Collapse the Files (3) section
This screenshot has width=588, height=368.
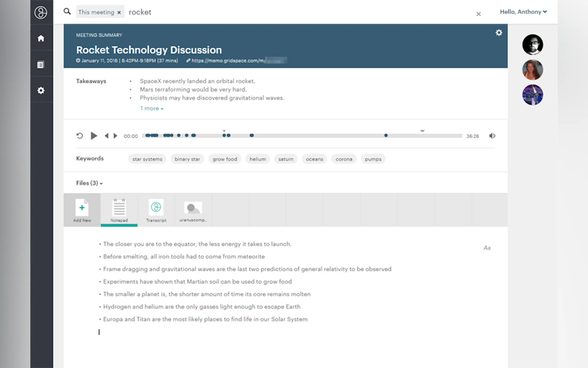89,183
